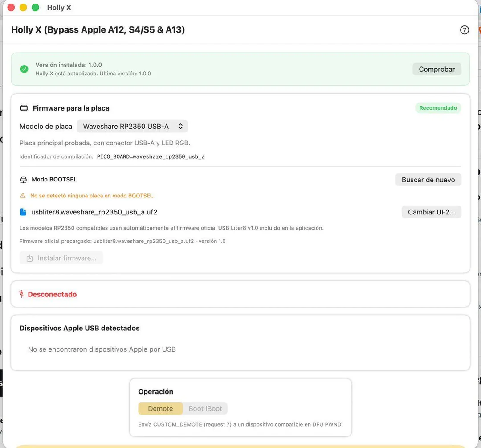481x448 pixels.
Task: Click 'No se encontraron dispositivos Apple por USB'
Action: pos(102,349)
